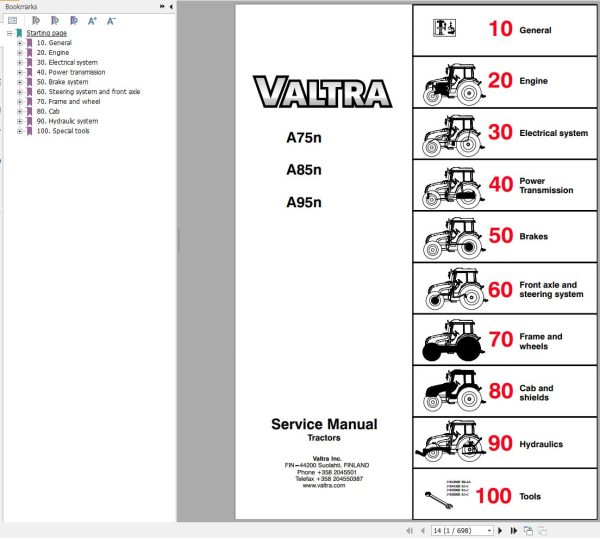Select the 20. Engine bookmark entry

tap(53, 52)
